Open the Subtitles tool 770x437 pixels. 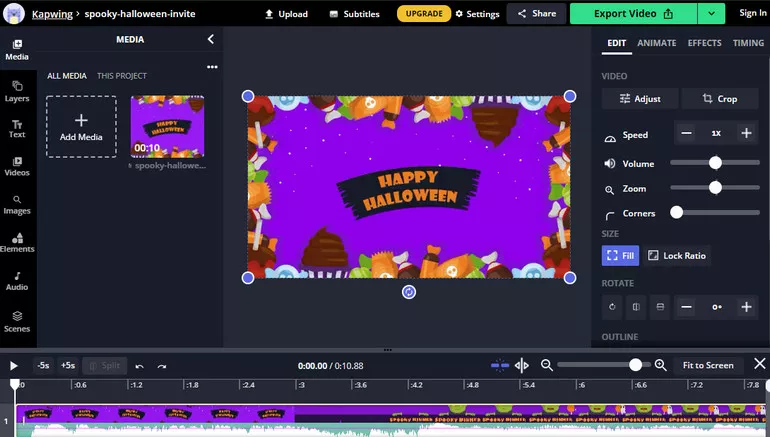click(x=355, y=14)
